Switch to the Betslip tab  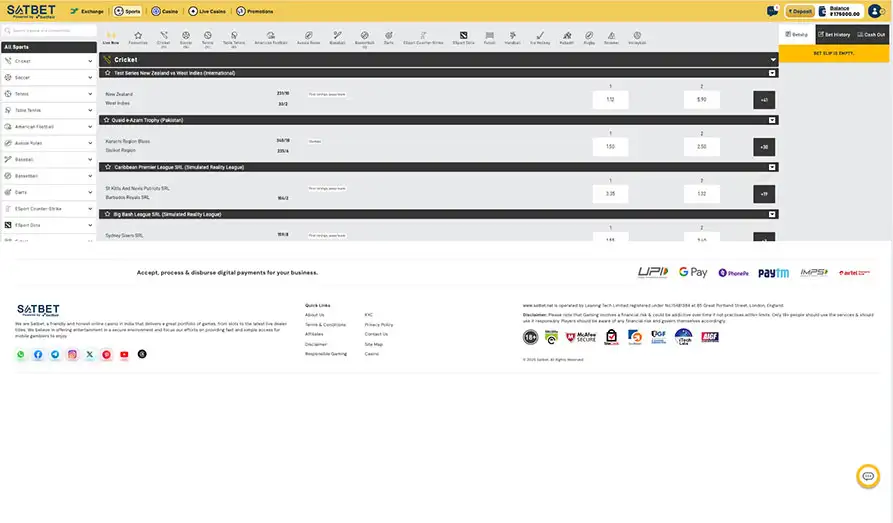(797, 34)
